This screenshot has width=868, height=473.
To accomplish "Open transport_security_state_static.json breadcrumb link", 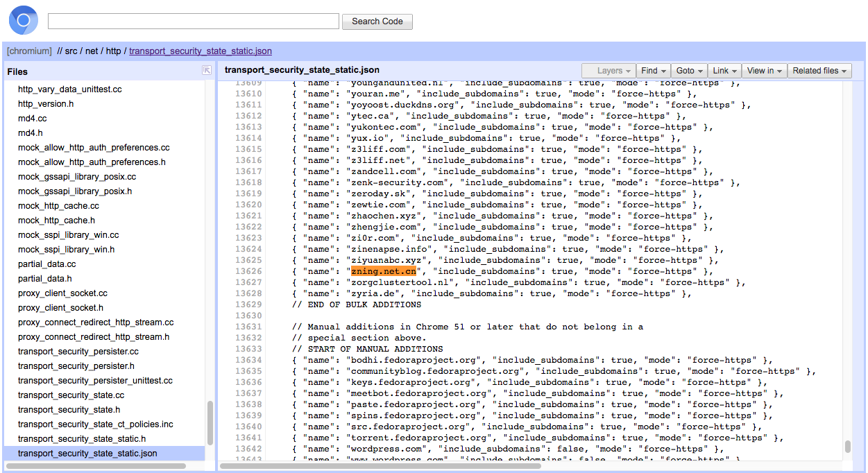I will (x=201, y=51).
